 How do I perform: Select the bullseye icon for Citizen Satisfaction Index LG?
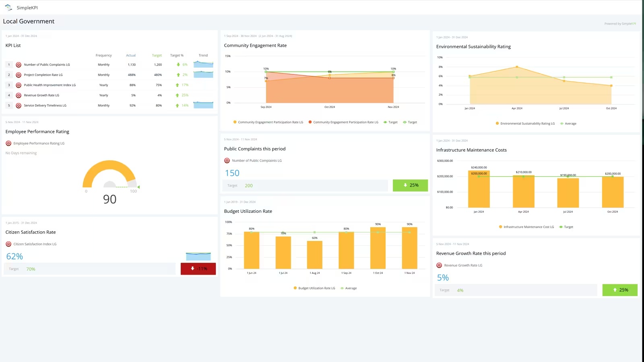point(9,244)
